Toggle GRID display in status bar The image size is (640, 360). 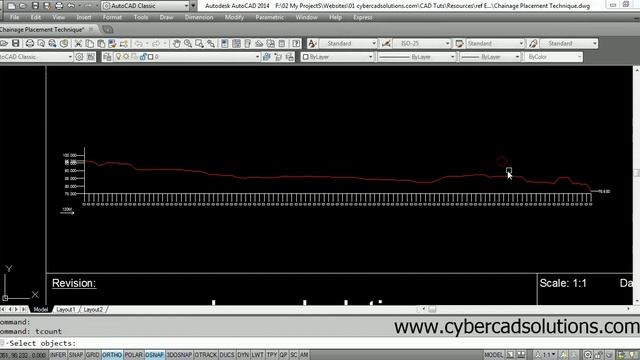93,355
